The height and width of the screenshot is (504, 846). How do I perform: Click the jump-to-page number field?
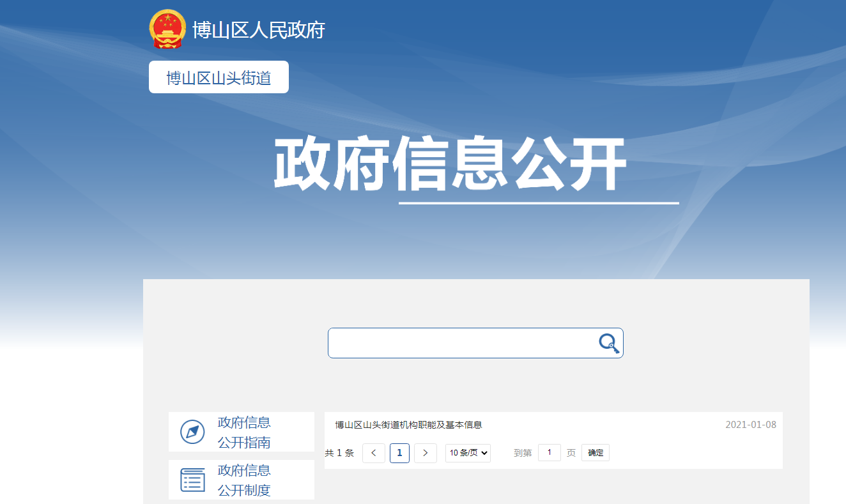click(549, 453)
